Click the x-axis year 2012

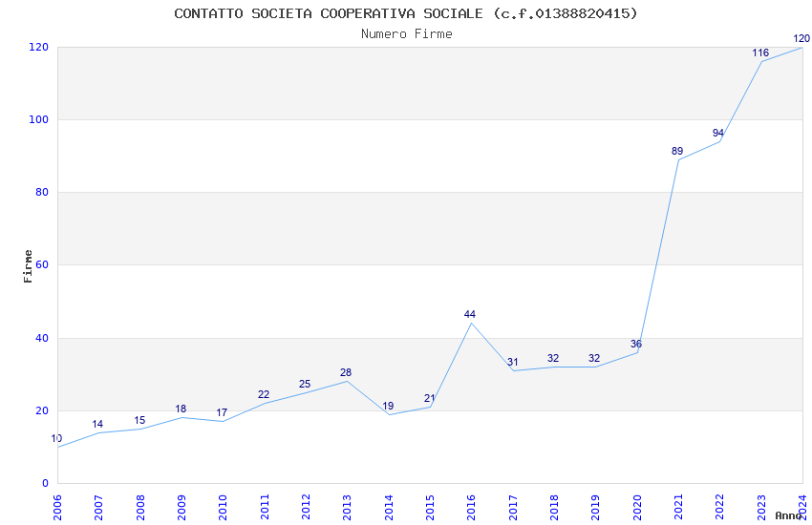[x=306, y=507]
